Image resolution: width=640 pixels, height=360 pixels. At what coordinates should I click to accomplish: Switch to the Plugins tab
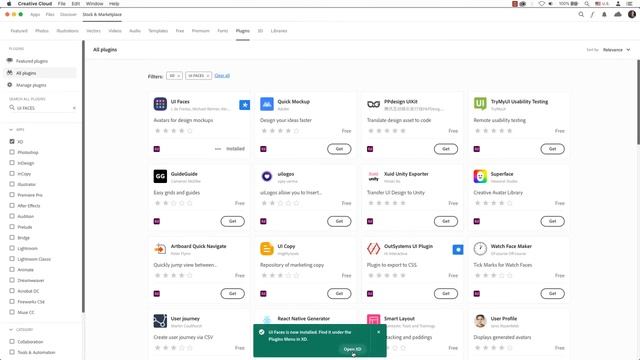[242, 31]
